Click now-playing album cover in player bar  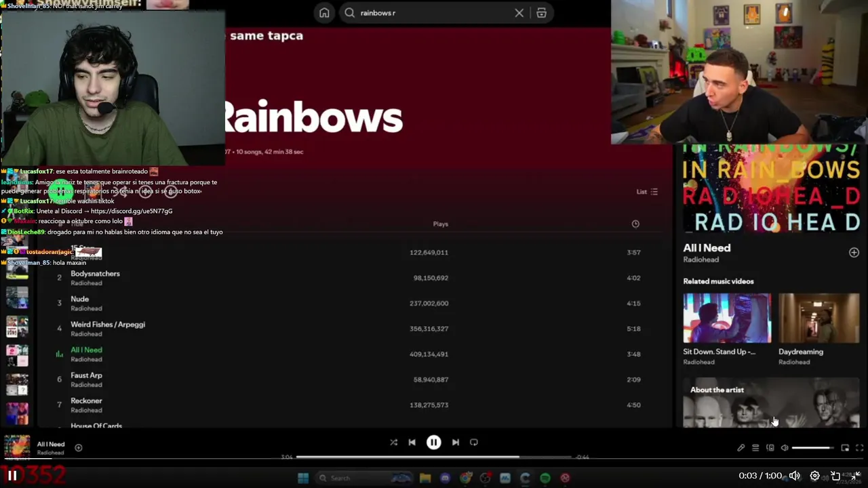tap(17, 447)
